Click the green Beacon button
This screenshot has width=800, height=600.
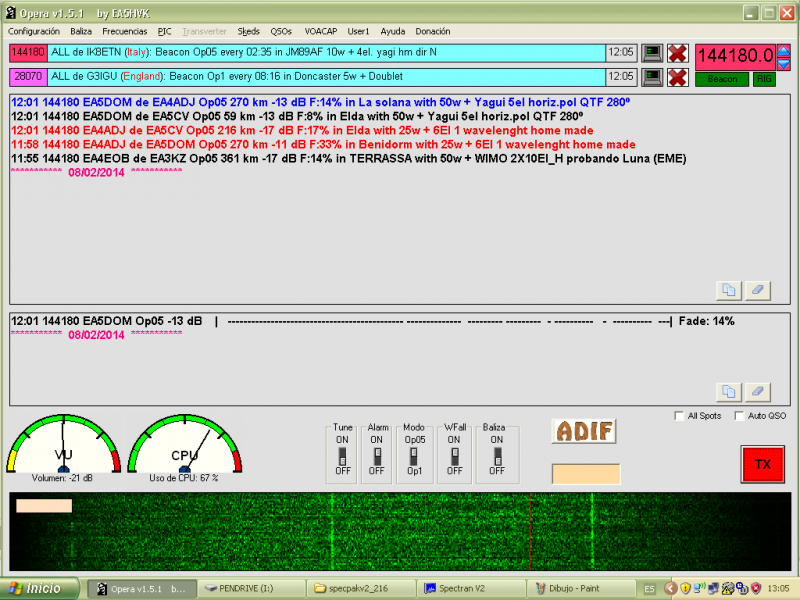pos(722,79)
